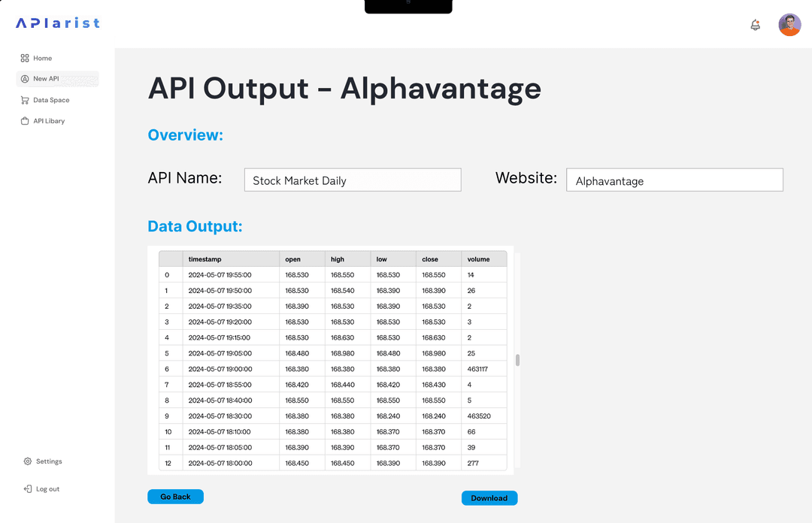
Task: Click the API Libary bag icon
Action: tap(25, 121)
